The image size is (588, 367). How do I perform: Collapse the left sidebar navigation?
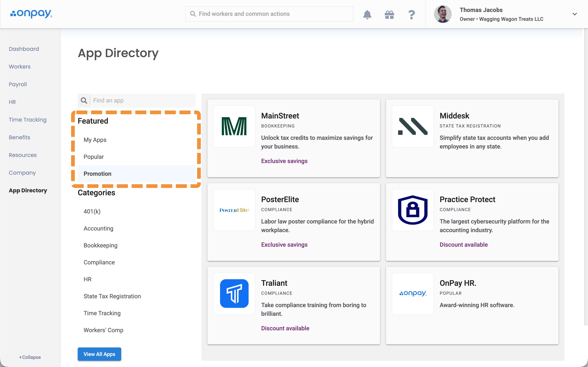coord(30,357)
